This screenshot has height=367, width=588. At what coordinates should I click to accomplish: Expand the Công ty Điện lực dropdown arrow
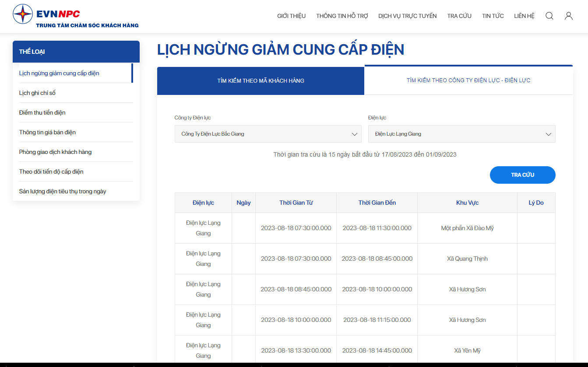pyautogui.click(x=355, y=134)
